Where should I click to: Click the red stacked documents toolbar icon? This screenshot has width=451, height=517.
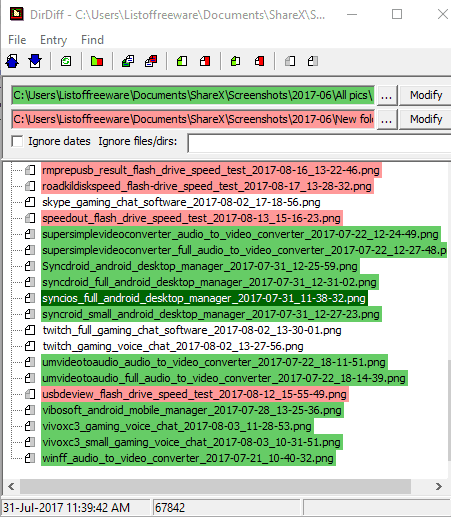pyautogui.click(x=151, y=61)
